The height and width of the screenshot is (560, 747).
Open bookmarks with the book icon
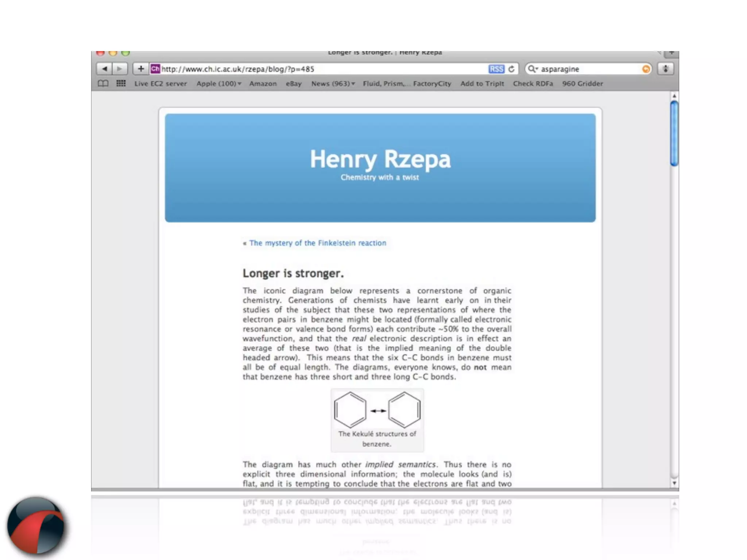[103, 83]
